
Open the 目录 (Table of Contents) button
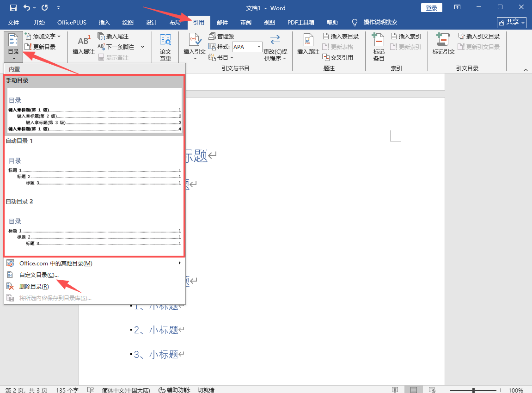(x=13, y=47)
